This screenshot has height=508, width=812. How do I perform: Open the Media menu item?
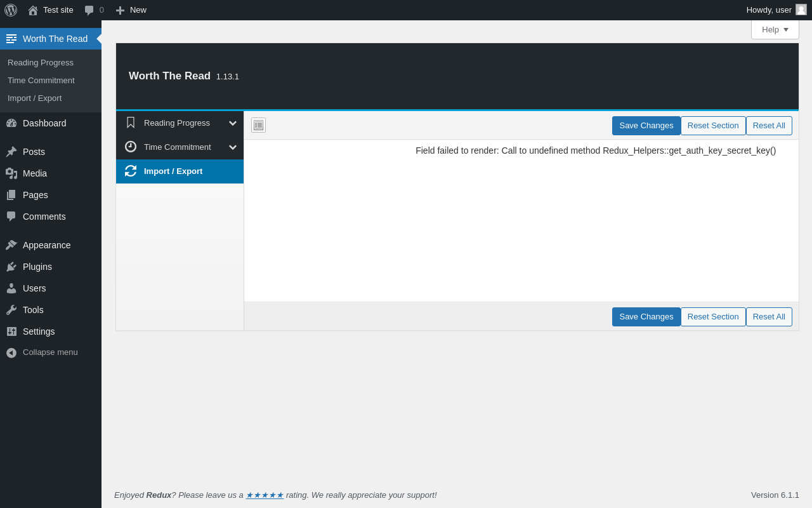point(51,173)
